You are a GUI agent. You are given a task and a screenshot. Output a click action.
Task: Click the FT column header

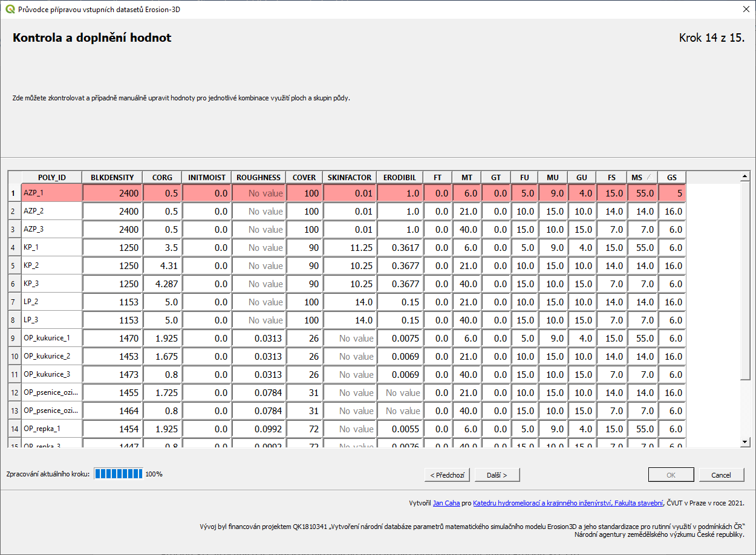pyautogui.click(x=437, y=177)
